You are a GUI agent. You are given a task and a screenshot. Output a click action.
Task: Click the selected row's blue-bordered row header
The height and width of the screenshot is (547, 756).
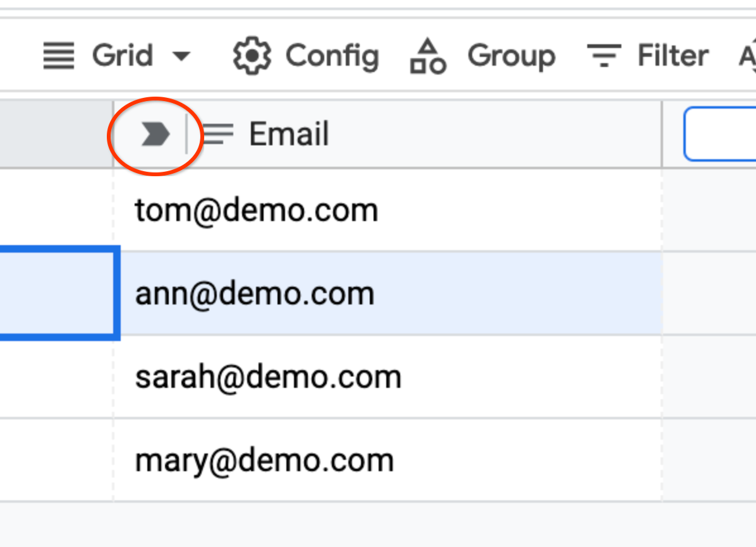point(57,292)
